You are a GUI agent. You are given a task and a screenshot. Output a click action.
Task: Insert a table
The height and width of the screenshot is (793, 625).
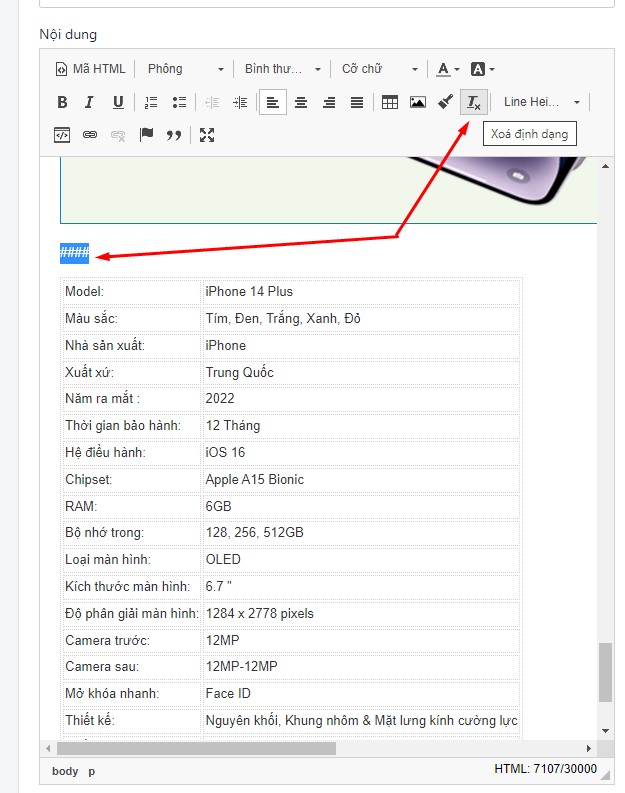(x=390, y=102)
